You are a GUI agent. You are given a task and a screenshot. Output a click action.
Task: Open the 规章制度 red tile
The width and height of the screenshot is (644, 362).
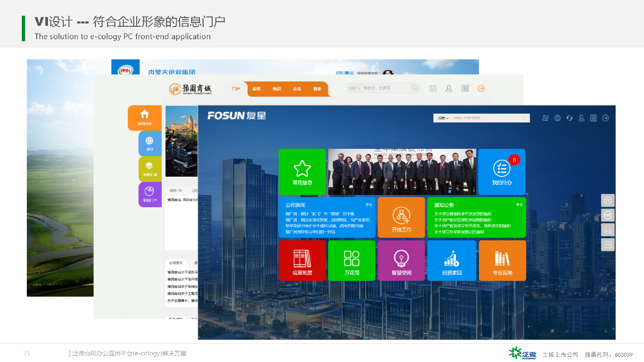302,260
